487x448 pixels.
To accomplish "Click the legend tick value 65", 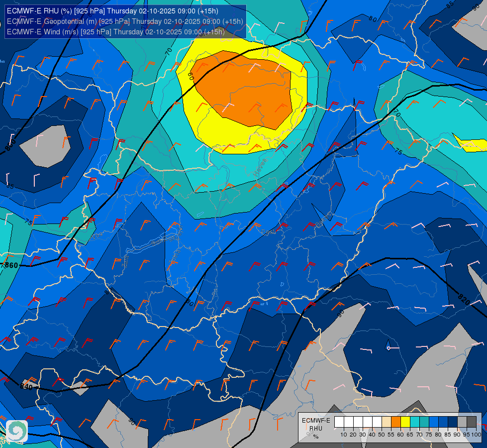I will (410, 435).
